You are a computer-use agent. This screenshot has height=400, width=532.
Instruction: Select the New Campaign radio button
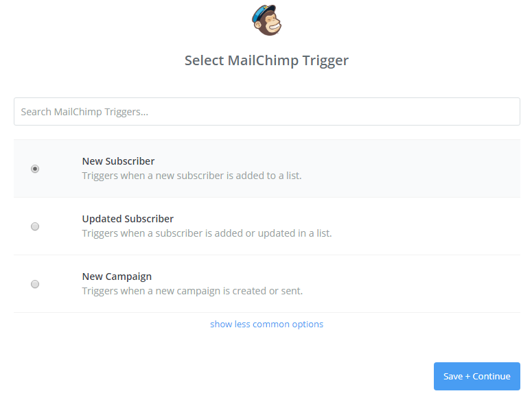[x=35, y=284]
